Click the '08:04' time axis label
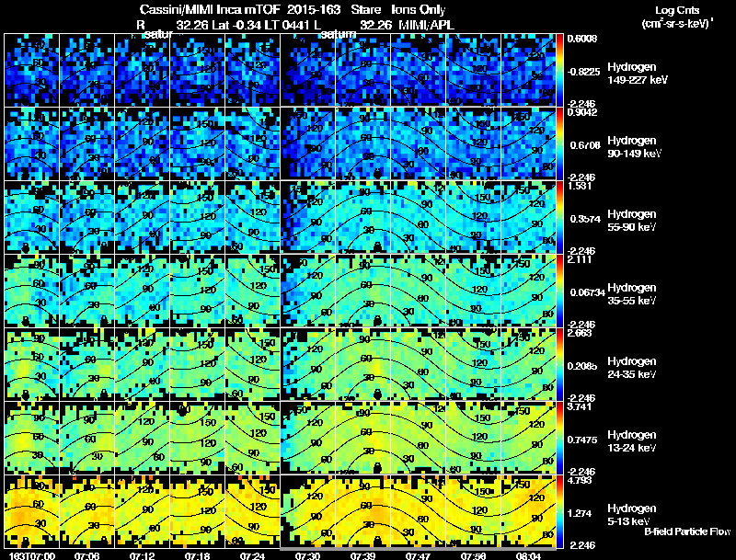The height and width of the screenshot is (560, 736). click(528, 555)
